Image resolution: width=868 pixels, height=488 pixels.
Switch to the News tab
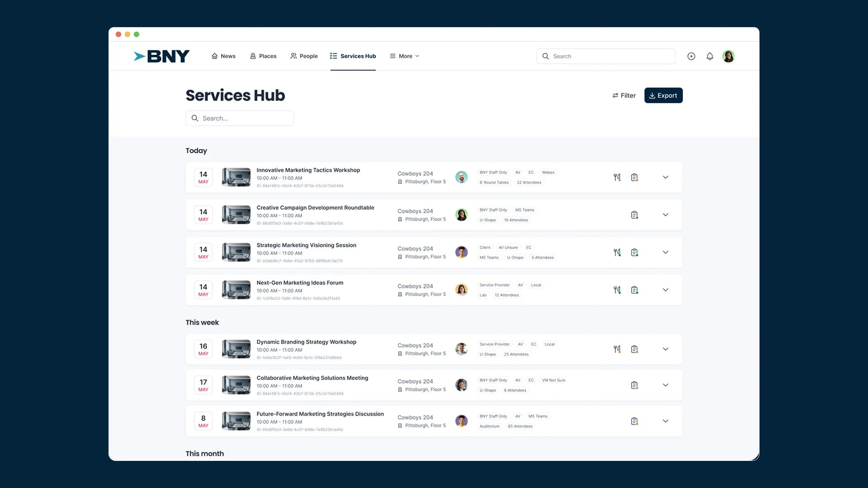[x=223, y=56]
